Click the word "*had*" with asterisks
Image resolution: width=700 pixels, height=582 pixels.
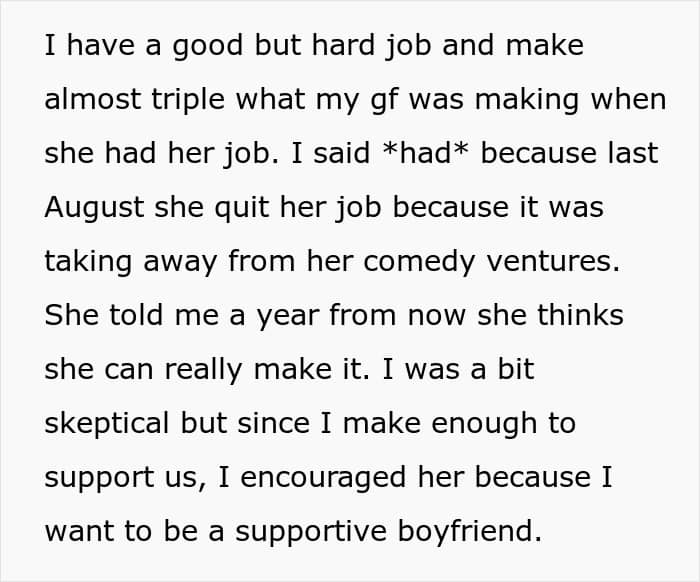click(x=426, y=153)
